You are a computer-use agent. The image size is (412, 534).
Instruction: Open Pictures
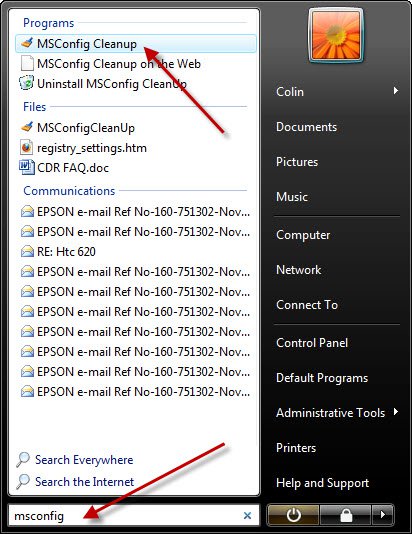(x=297, y=162)
